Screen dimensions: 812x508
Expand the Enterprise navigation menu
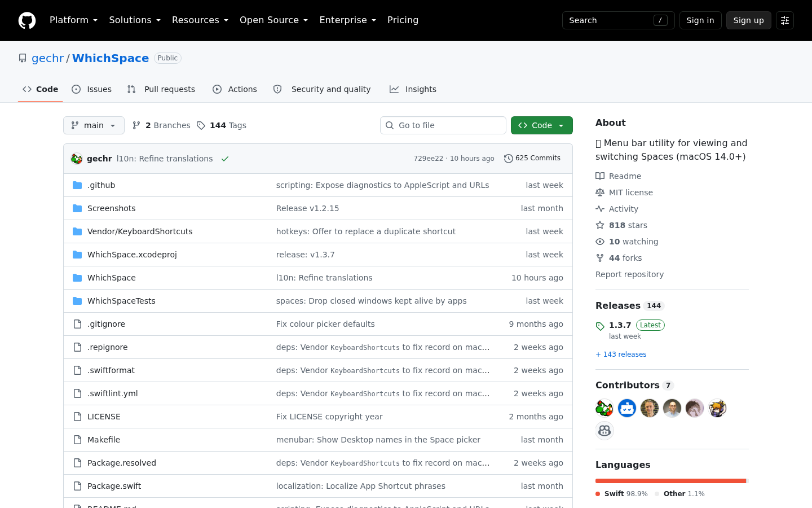tap(347, 20)
